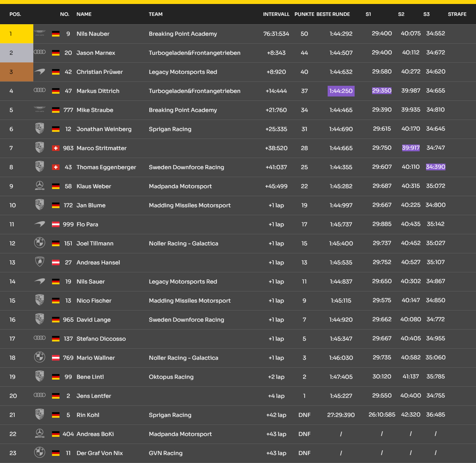Click the Audi logo next to Markus Dittrich
Screen dimensions: 476x463
point(40,91)
